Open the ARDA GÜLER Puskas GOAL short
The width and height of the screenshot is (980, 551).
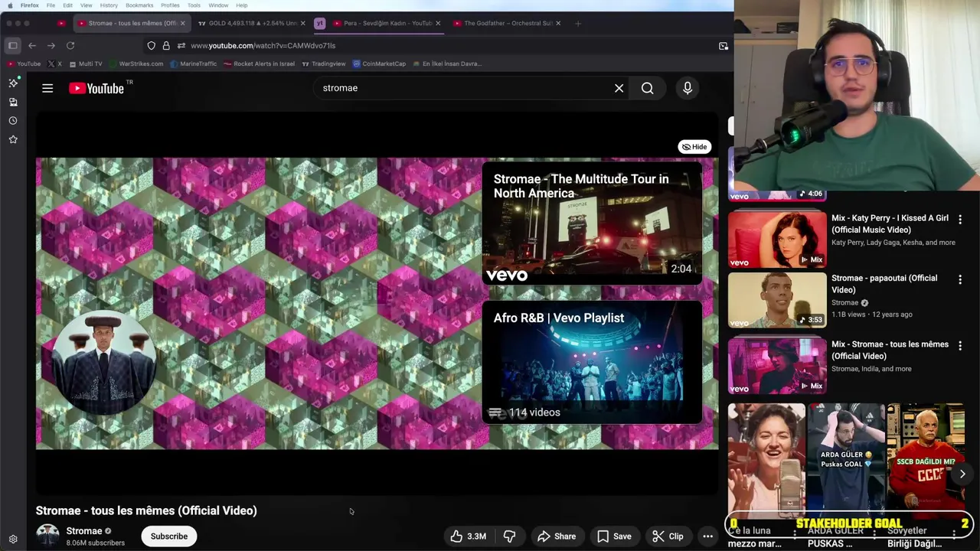pyautogui.click(x=846, y=459)
